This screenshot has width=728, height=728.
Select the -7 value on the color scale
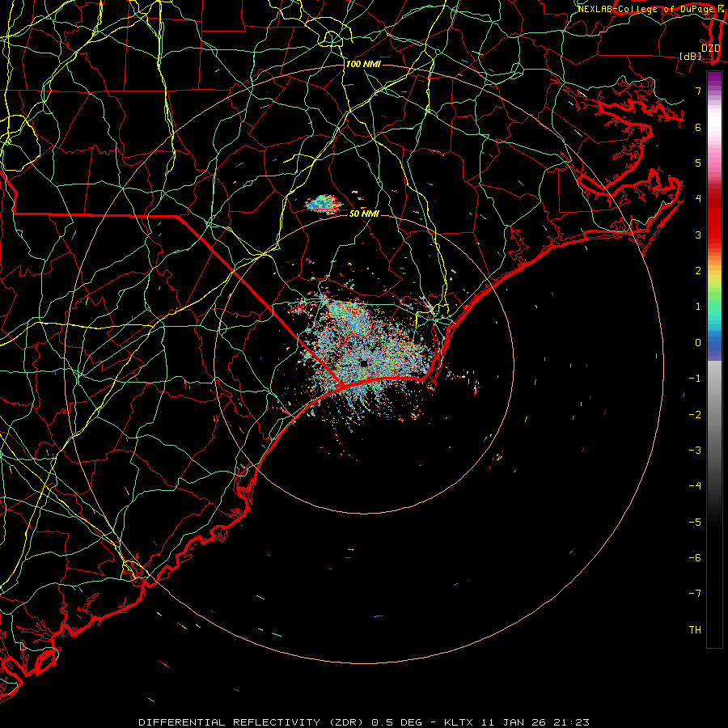pos(695,594)
